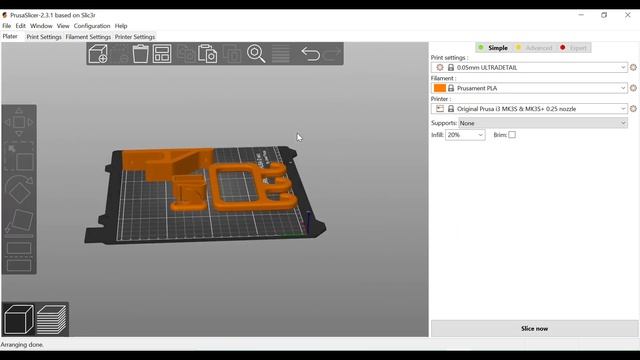Select the Scale gizmo tool
Image resolution: width=640 pixels, height=360 pixels.
pos(19,156)
